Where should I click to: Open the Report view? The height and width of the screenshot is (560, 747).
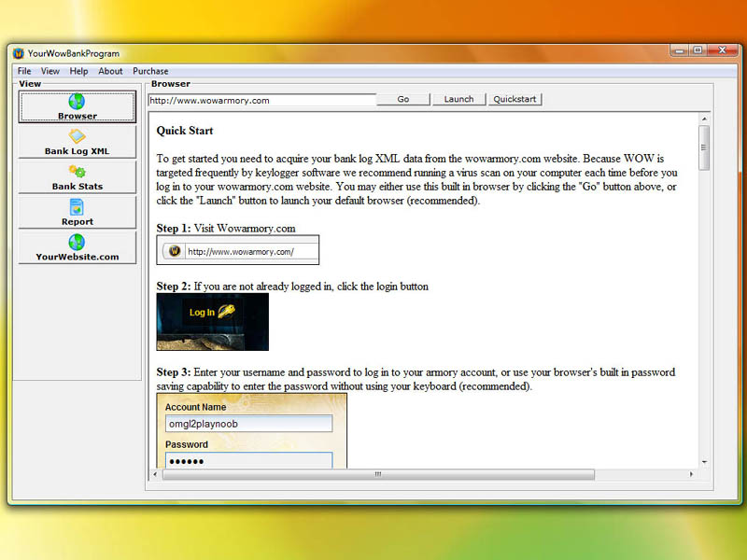coord(78,213)
